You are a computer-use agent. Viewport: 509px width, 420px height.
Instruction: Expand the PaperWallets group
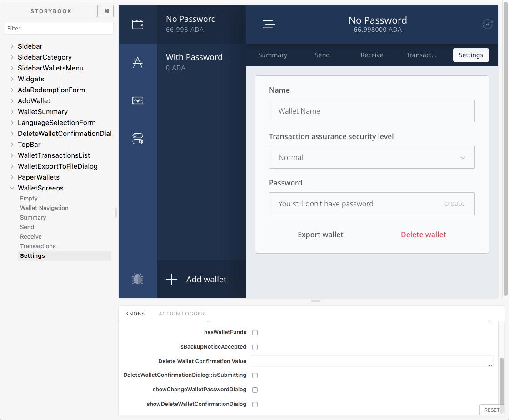click(38, 177)
